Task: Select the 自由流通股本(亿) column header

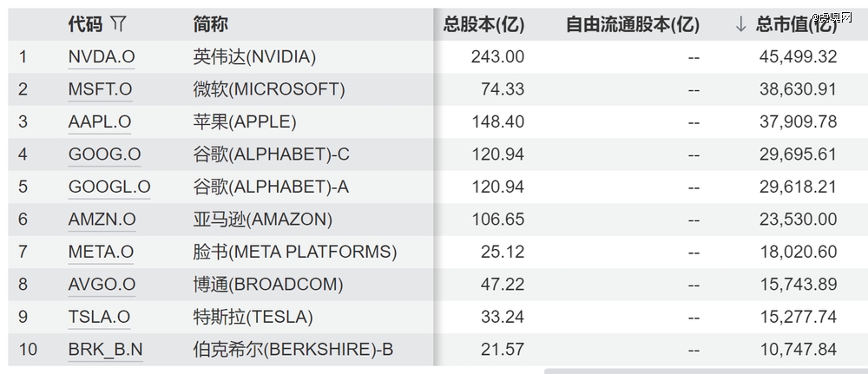Action: (x=632, y=24)
